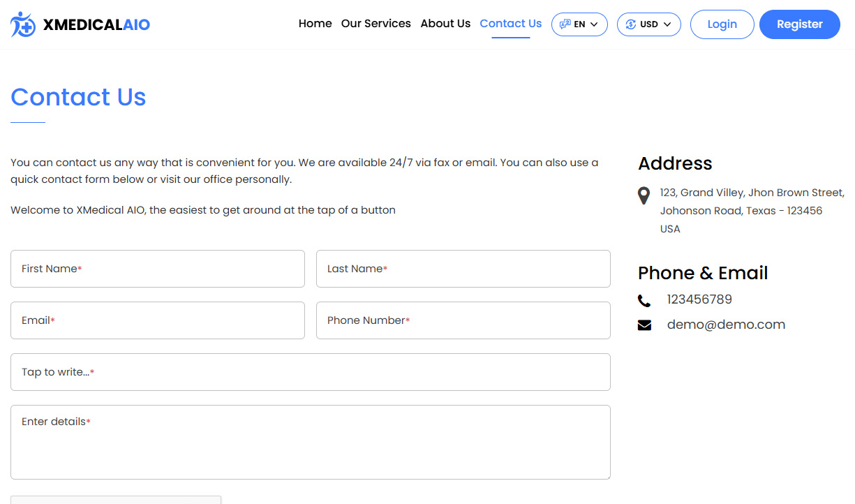The width and height of the screenshot is (855, 504).
Task: Expand the currency options list
Action: tap(648, 24)
